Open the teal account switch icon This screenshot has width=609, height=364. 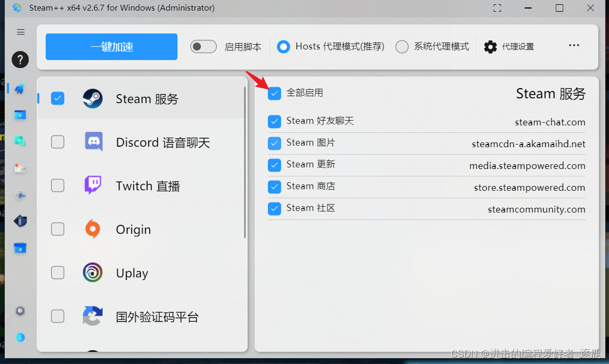(20, 141)
